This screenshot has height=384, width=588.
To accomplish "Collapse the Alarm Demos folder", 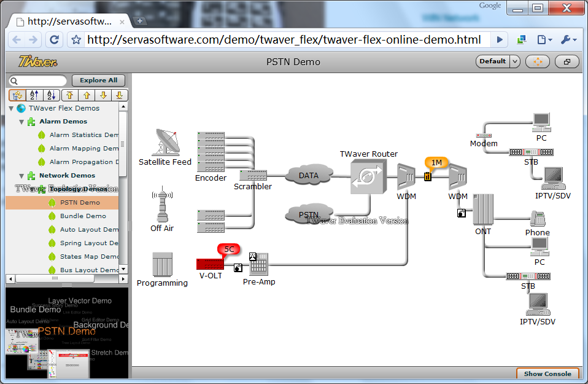I will click(x=21, y=122).
